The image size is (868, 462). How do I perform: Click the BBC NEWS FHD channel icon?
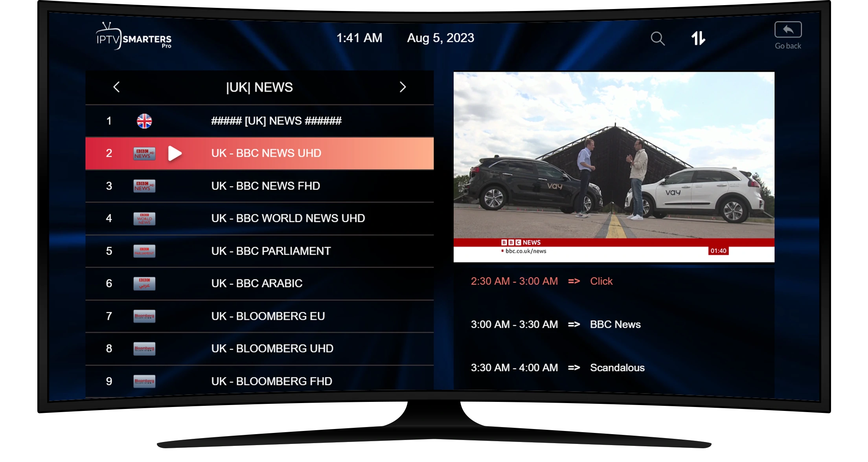click(x=144, y=185)
